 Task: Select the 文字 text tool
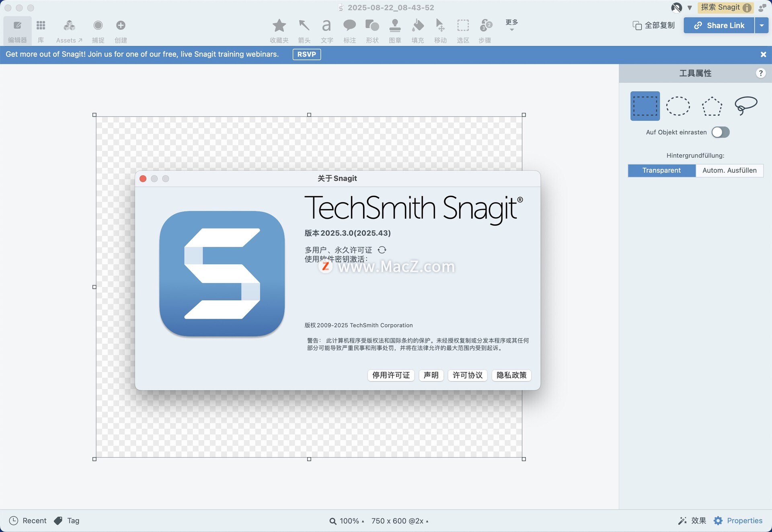327,31
